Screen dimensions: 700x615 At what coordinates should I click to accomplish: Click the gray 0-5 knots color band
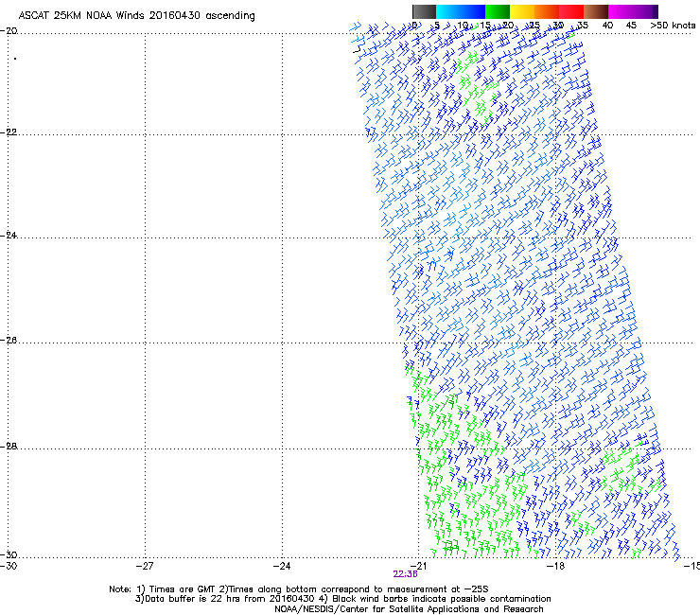pos(424,11)
